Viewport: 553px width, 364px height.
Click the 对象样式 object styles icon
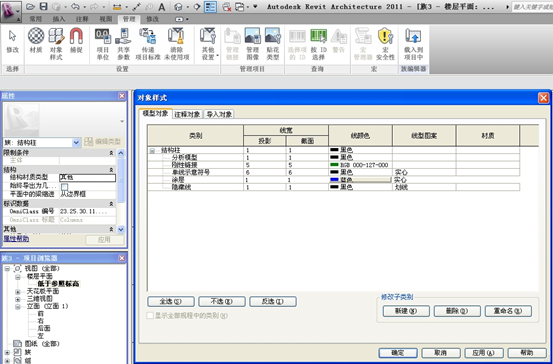pos(56,44)
